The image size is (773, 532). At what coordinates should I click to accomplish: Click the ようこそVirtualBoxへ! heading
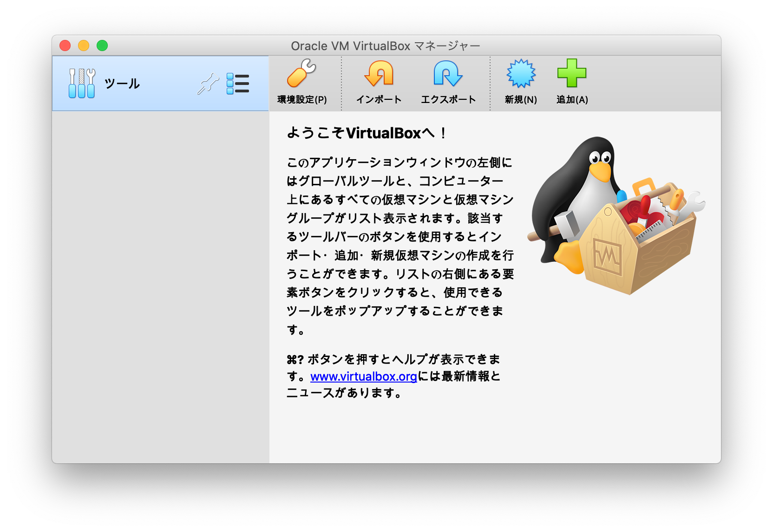click(x=367, y=133)
